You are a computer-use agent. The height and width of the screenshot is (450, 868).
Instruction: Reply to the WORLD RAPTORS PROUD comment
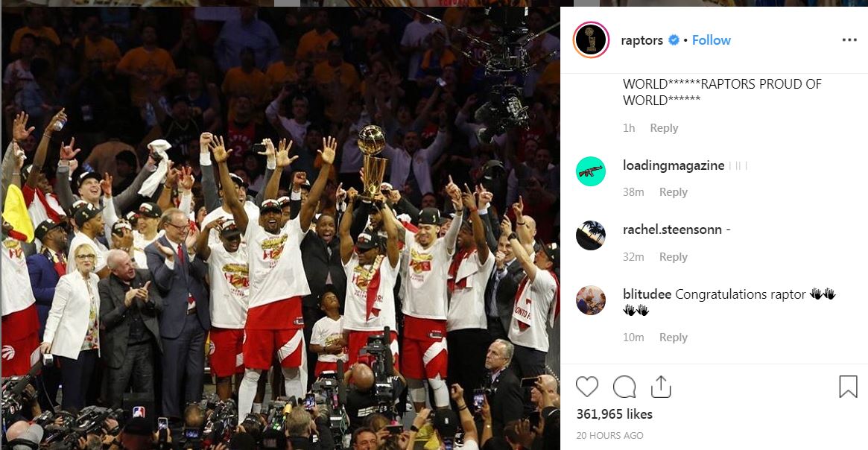coord(664,128)
